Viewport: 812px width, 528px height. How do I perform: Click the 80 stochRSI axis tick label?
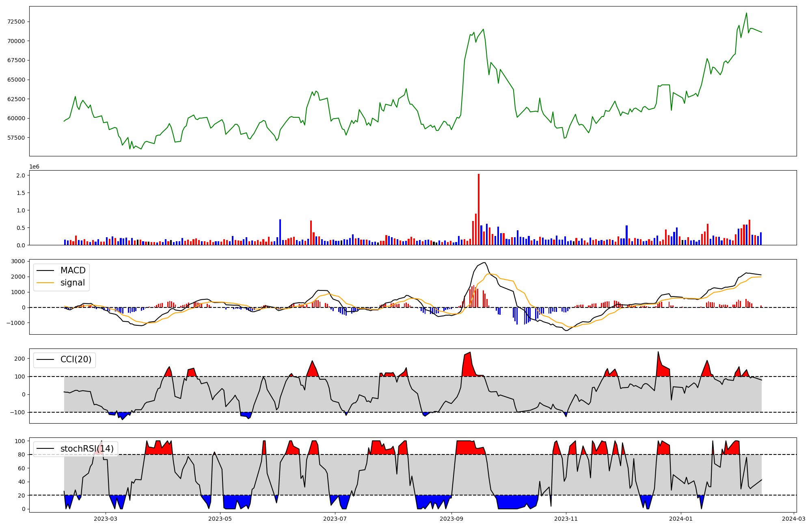pos(21,454)
